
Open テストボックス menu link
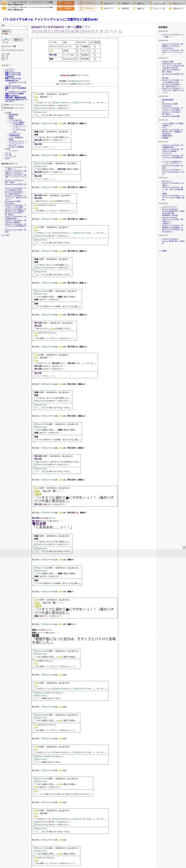click(x=10, y=156)
